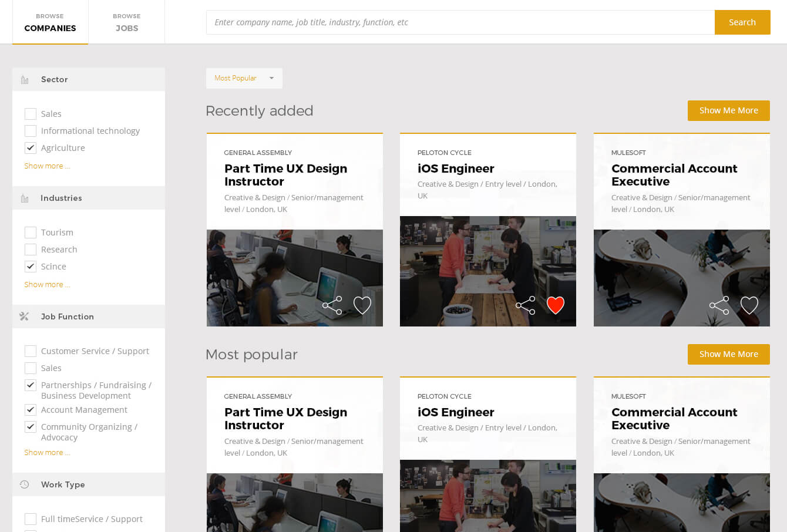Open Commercial Account Executive in Most popular
787x532 pixels.
click(674, 419)
